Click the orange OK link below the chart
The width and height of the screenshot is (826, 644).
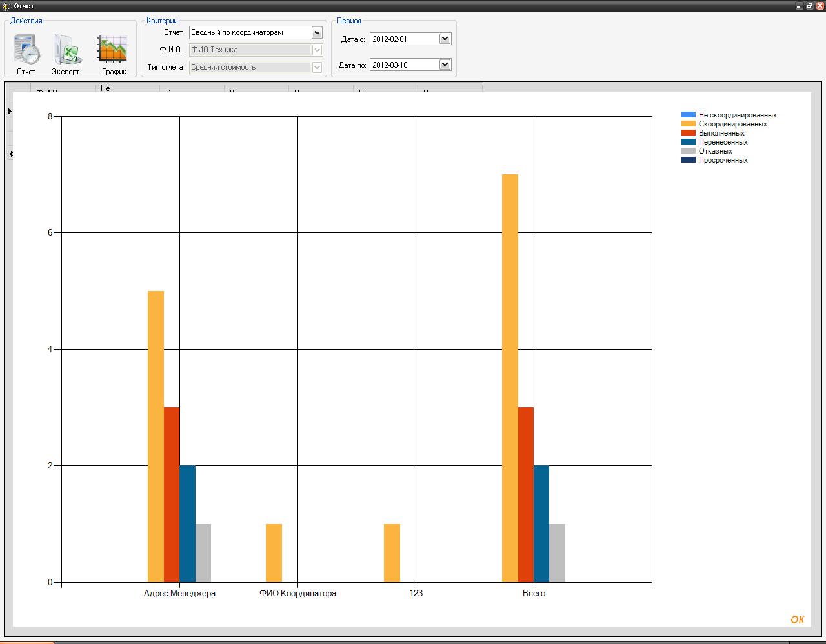(x=798, y=619)
